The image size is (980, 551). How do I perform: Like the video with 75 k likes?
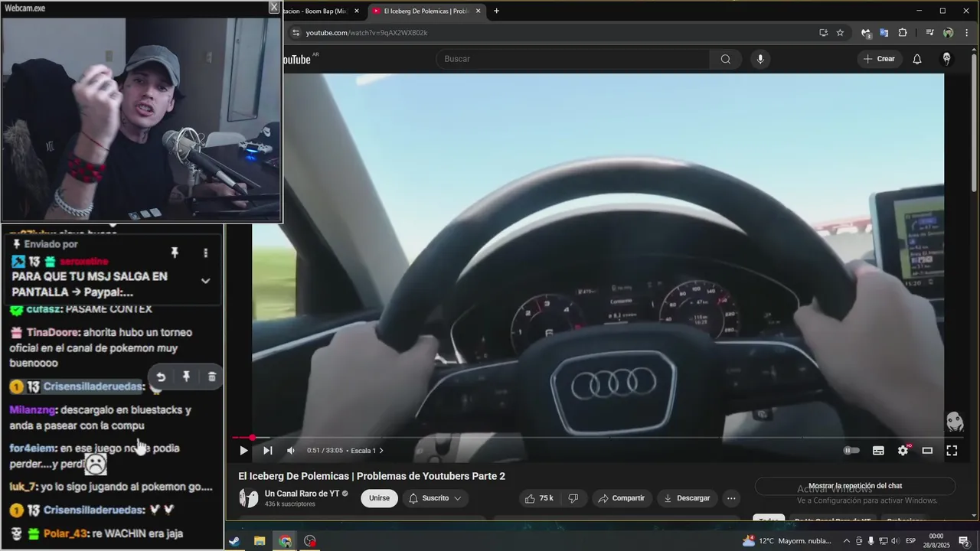[x=539, y=498]
